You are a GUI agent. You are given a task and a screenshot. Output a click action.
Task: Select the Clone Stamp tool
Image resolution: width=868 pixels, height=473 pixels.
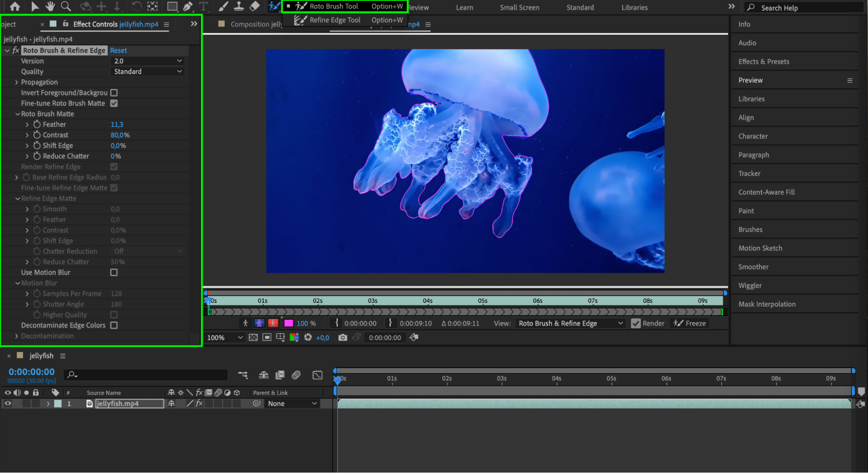click(x=239, y=6)
